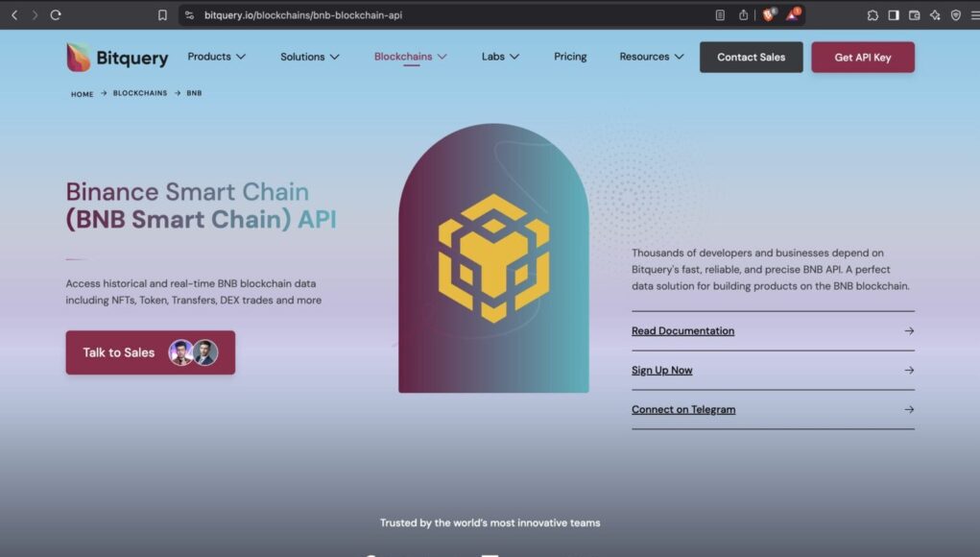This screenshot has height=557, width=980.
Task: Click the Get API Key button
Action: [862, 58]
